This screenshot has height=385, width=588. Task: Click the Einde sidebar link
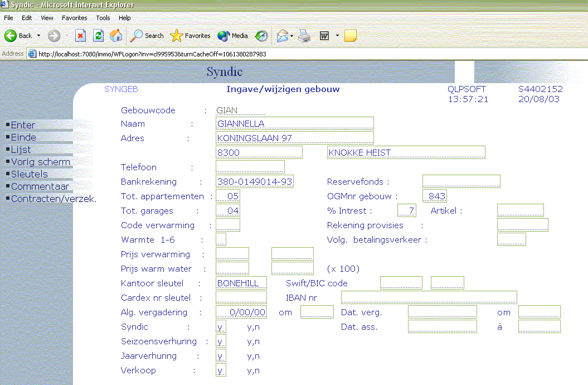coord(23,137)
